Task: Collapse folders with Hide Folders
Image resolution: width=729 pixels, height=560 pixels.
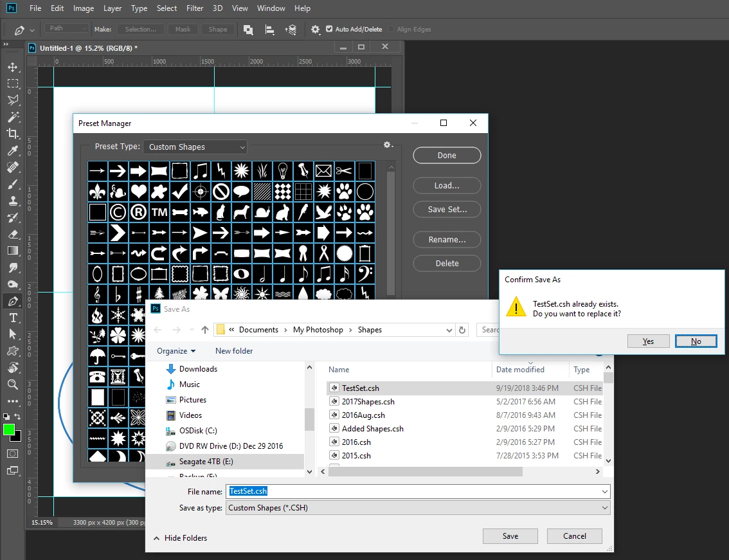Action: 181,537
